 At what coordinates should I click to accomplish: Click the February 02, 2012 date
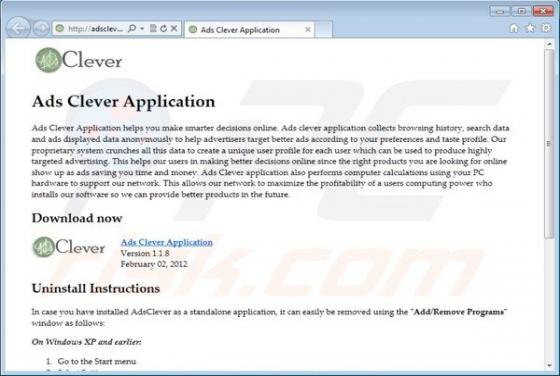(154, 264)
